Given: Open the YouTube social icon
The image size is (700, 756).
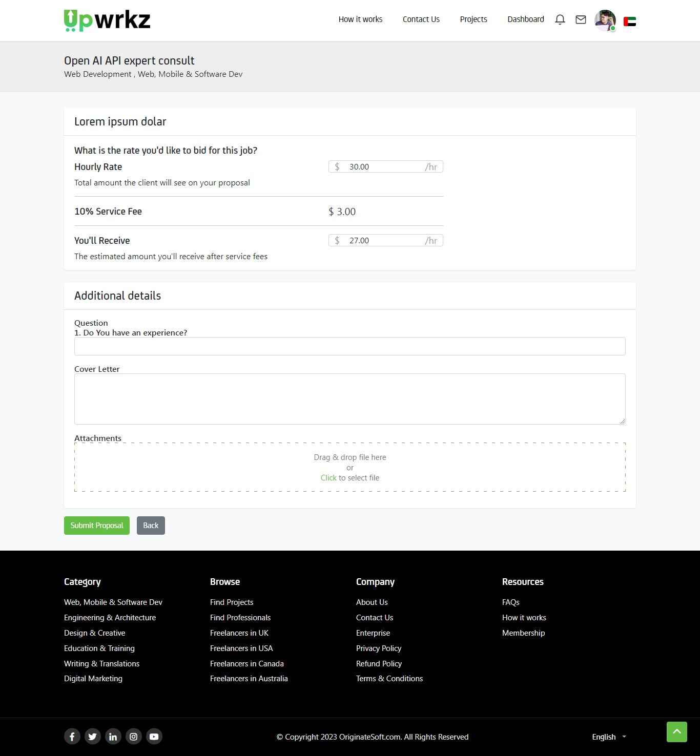Looking at the screenshot, I should click(154, 737).
